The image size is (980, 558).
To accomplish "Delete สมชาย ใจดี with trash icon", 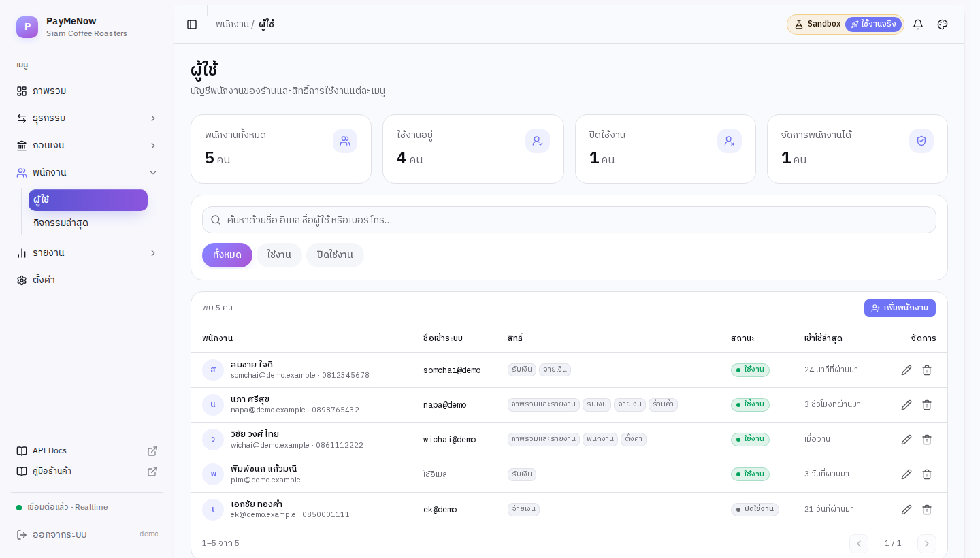I will pos(927,370).
